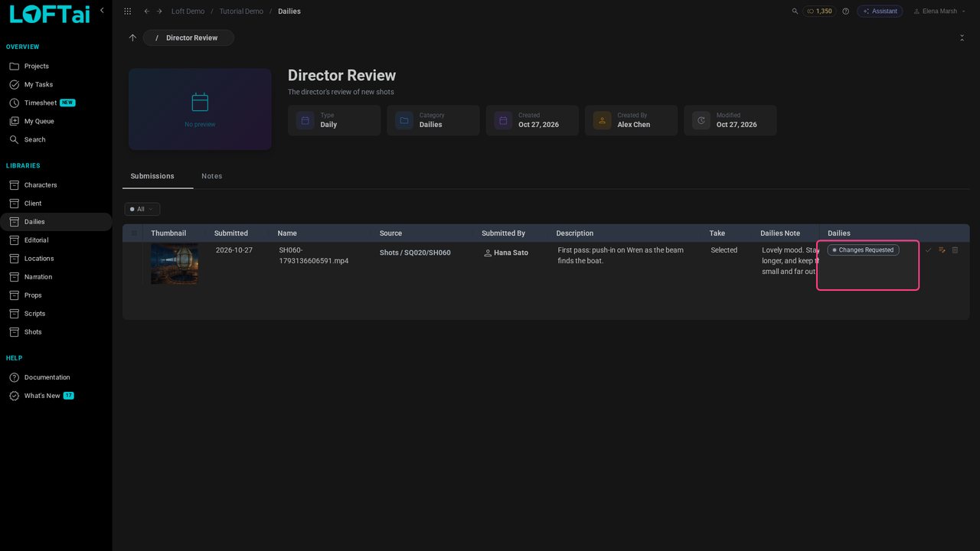The width and height of the screenshot is (980, 551).
Task: Open the Locations library
Action: pos(56,259)
